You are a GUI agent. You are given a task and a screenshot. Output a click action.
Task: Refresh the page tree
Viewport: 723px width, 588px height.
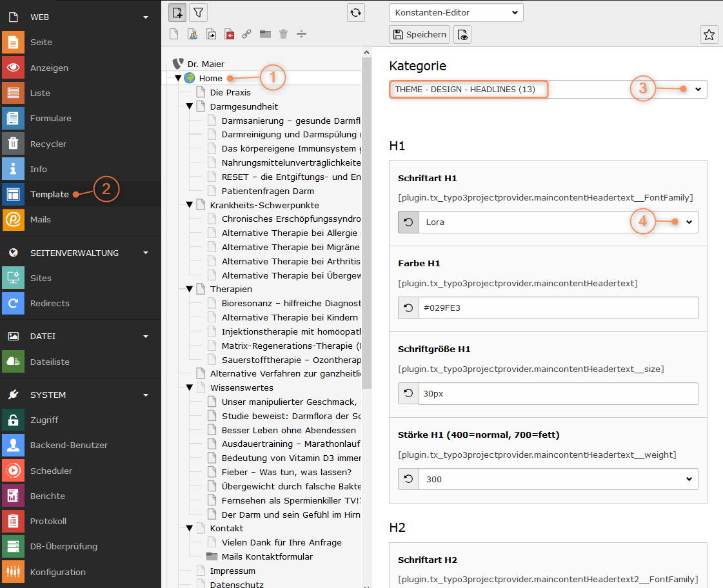click(x=355, y=12)
